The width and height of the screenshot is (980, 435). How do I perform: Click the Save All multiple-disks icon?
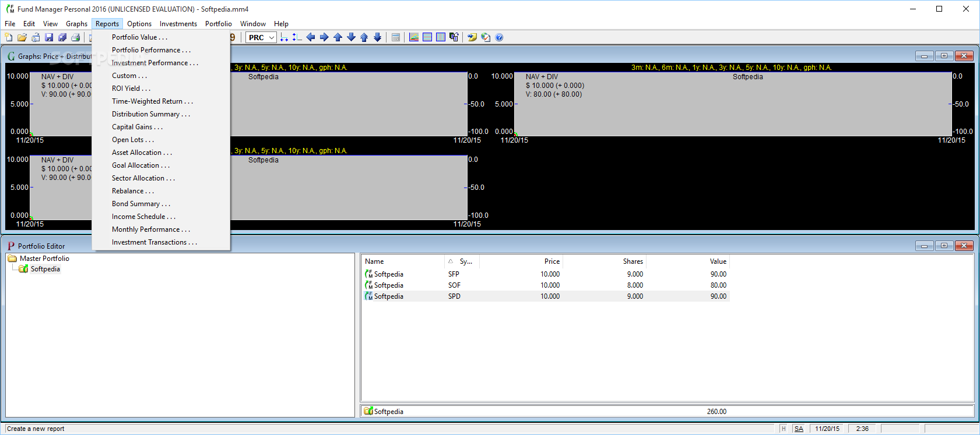62,37
